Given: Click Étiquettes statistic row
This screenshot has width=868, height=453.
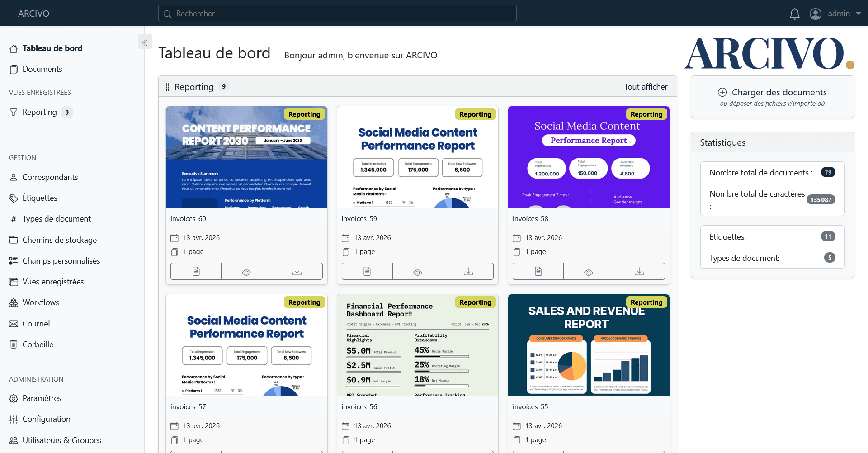Looking at the screenshot, I should [772, 236].
